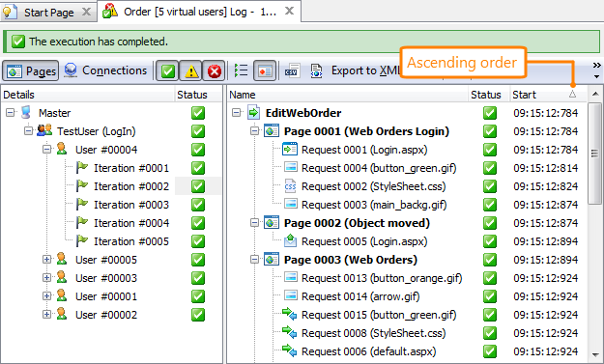Click the User #00004 person icon

click(61, 149)
